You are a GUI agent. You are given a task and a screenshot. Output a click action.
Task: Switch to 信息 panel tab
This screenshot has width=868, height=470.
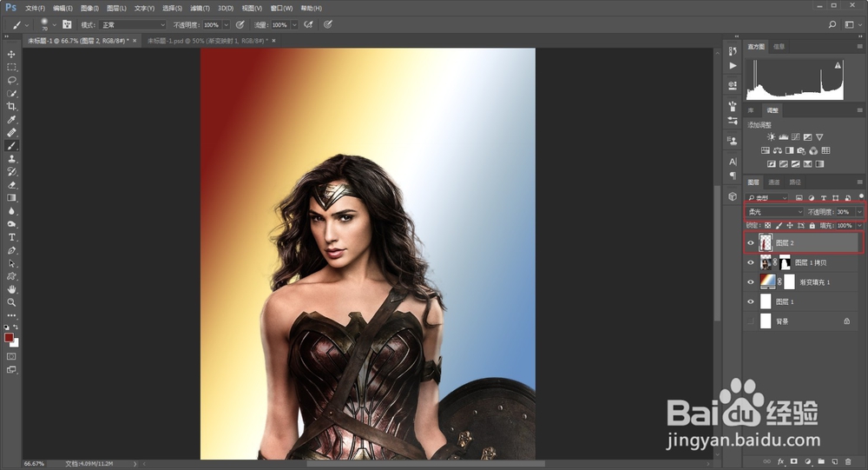click(779, 47)
